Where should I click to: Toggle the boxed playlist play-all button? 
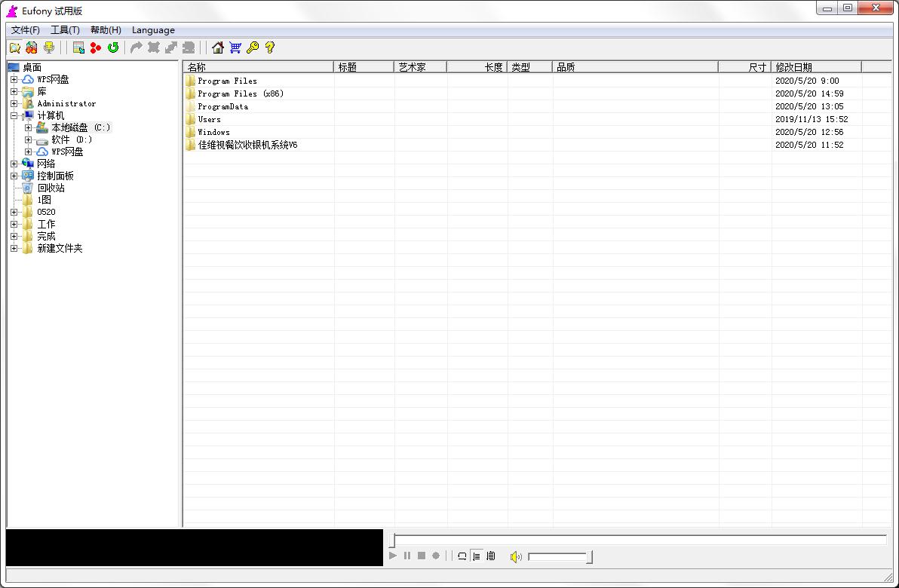[491, 556]
